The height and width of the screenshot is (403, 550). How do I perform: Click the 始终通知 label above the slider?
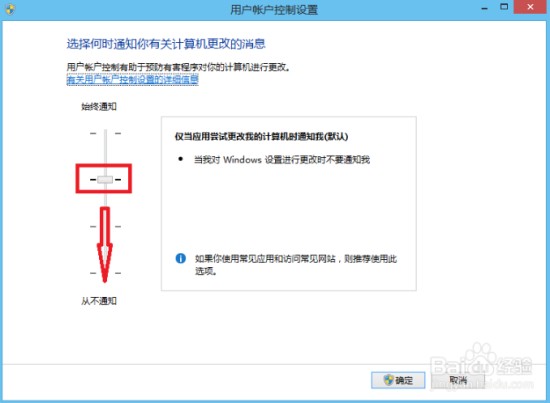pos(99,107)
